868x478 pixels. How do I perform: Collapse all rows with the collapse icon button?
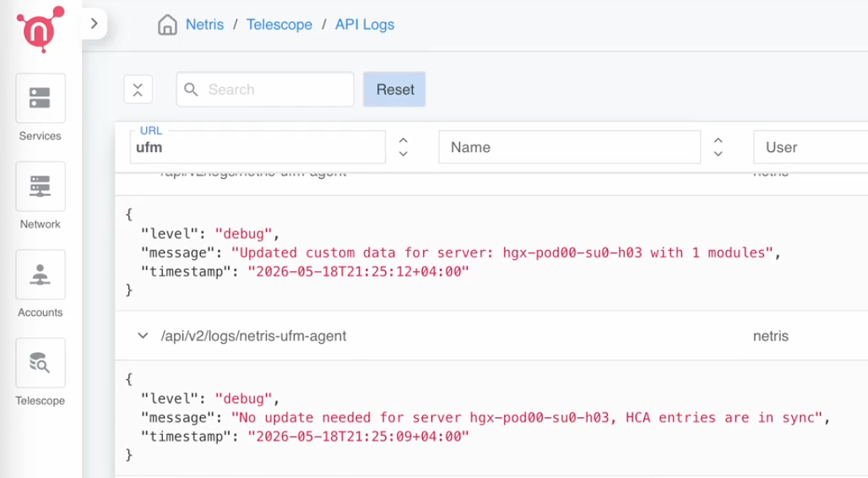pyautogui.click(x=138, y=90)
